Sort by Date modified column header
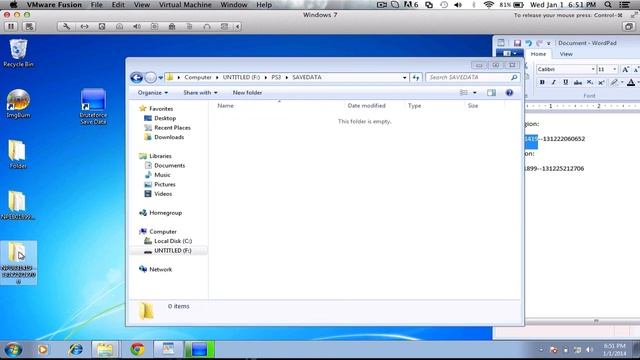Viewport: 640px width, 360px height. (367, 106)
